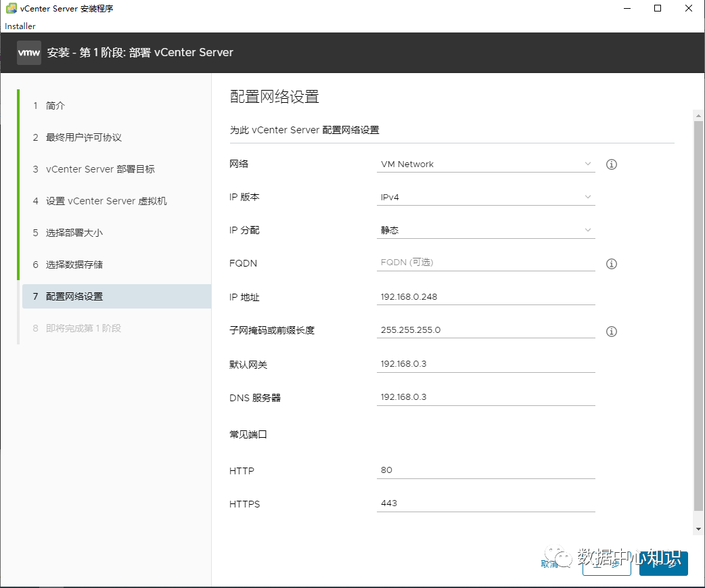Click inside the FQDN optional input field
Screen dimensions: 705x588
pos(486,263)
